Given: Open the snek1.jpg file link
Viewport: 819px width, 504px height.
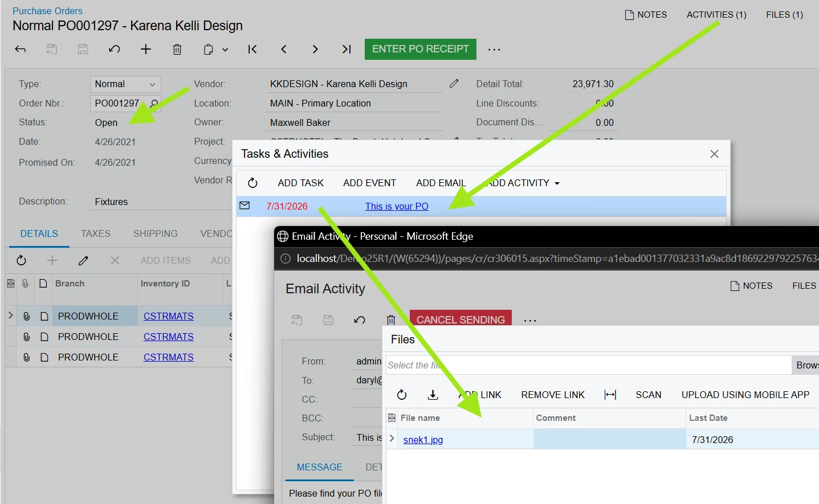Looking at the screenshot, I should click(423, 440).
